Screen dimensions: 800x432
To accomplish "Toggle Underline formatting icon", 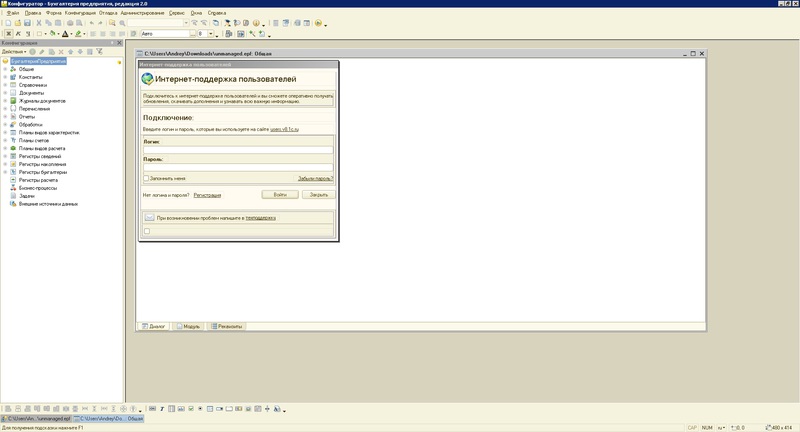I will click(x=28, y=34).
